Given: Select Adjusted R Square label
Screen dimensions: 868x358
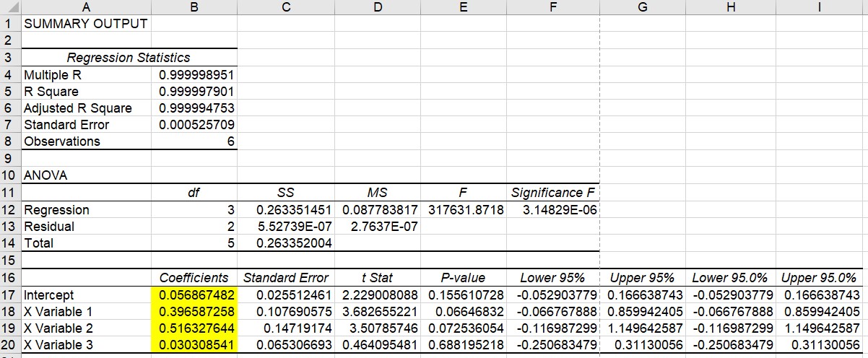Looking at the screenshot, I should [x=86, y=108].
